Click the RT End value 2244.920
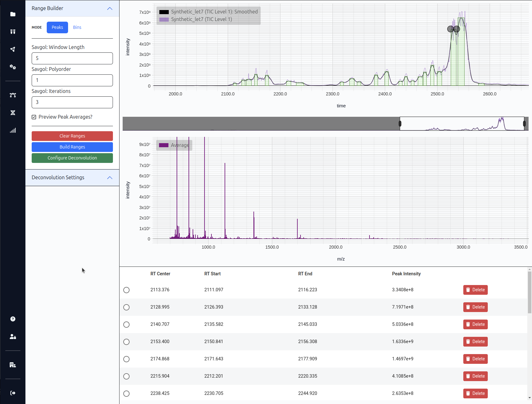The width and height of the screenshot is (532, 404). tap(307, 393)
